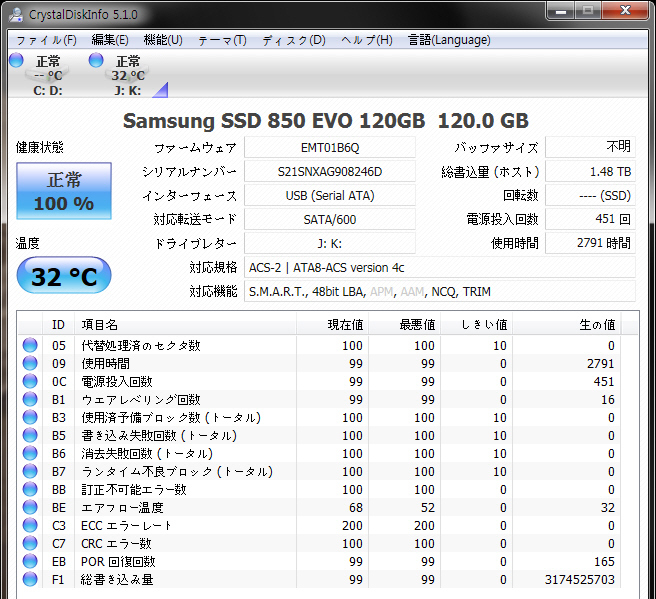The image size is (656, 599).
Task: Open the 編集(E) menu
Action: point(110,40)
